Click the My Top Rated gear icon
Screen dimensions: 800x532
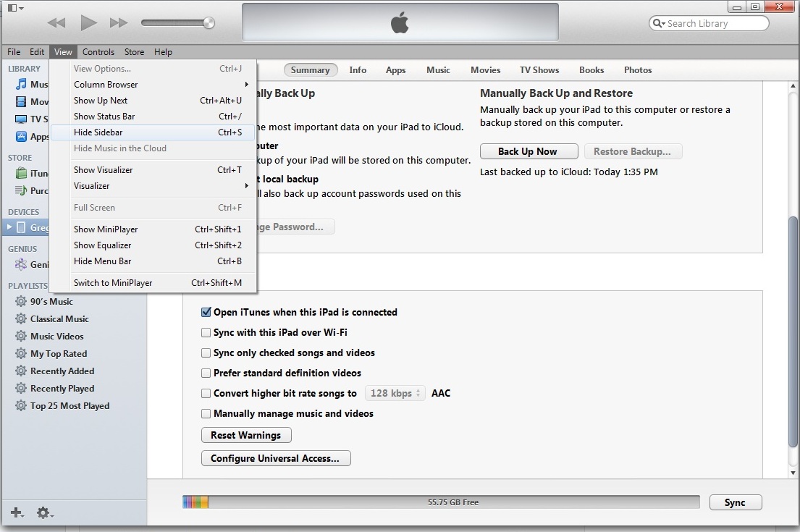[21, 353]
